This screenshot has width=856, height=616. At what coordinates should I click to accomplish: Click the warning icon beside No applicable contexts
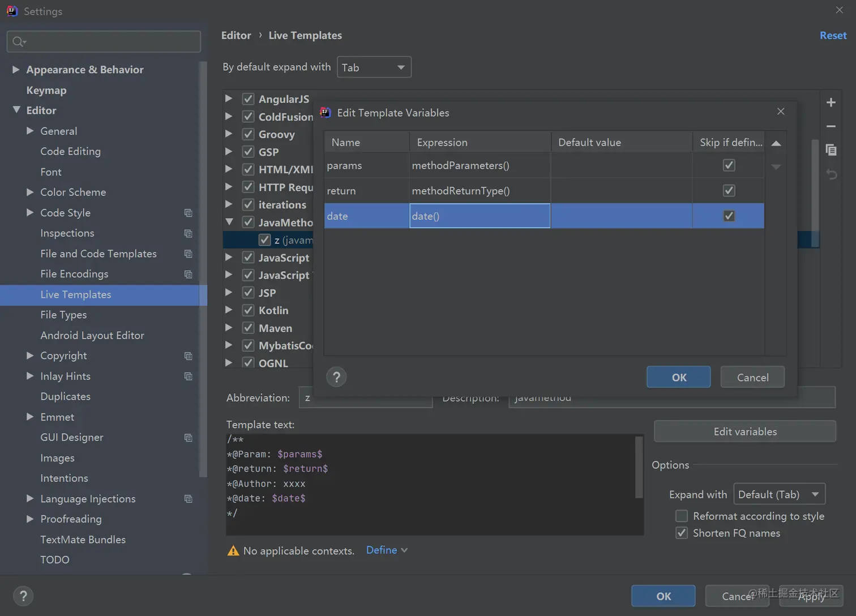233,551
